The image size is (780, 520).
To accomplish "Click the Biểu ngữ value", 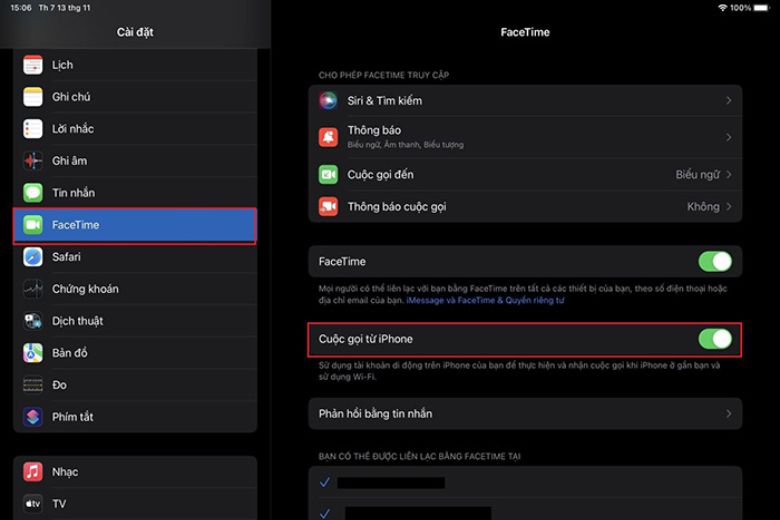I will tap(697, 175).
